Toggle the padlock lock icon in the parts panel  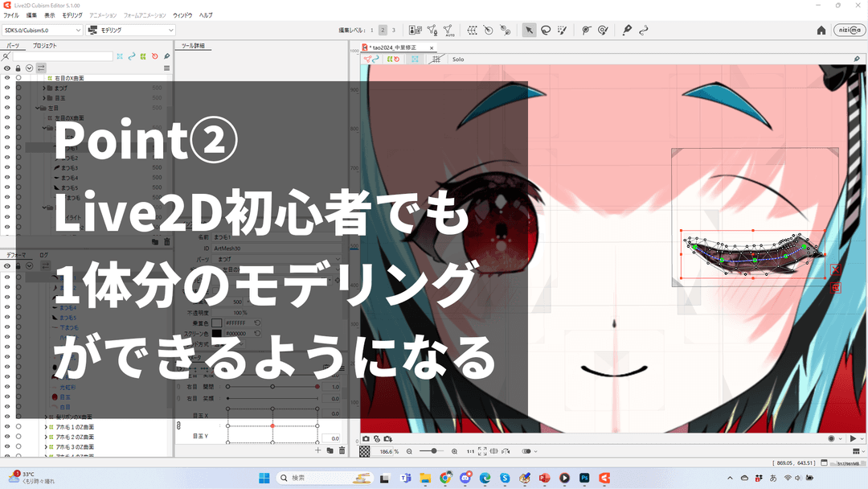(18, 68)
